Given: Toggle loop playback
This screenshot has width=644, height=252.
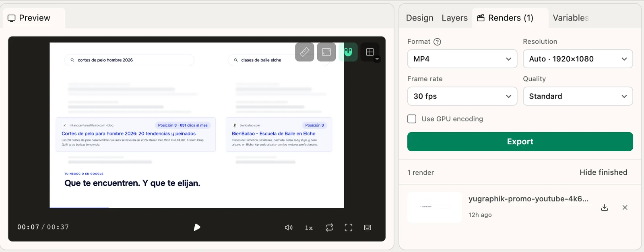Looking at the screenshot, I should pyautogui.click(x=329, y=227).
